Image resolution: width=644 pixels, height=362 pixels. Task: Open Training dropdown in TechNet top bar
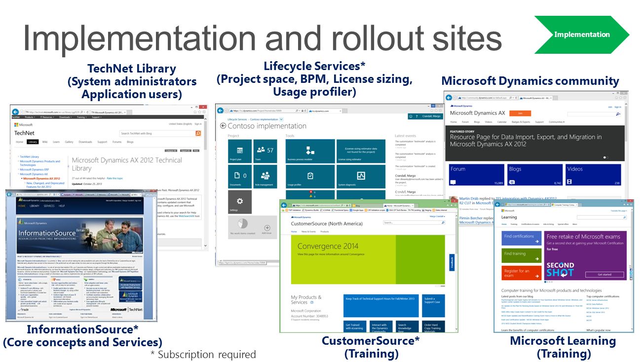[x=81, y=117]
